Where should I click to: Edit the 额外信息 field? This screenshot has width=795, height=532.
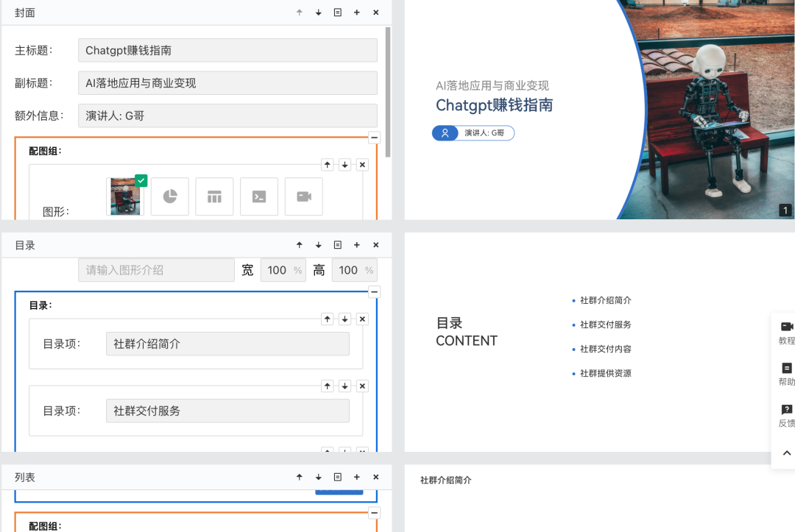tap(227, 116)
